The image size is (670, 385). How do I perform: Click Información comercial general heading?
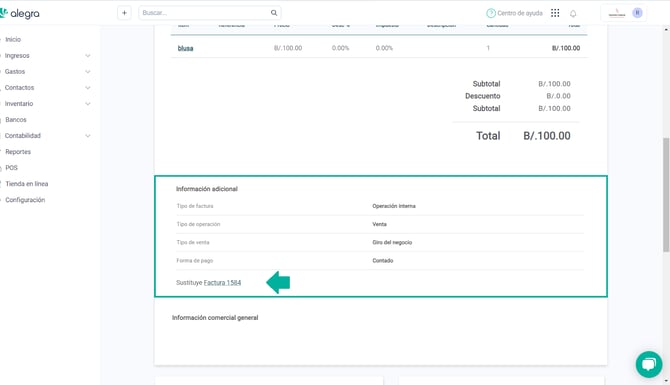(215, 317)
